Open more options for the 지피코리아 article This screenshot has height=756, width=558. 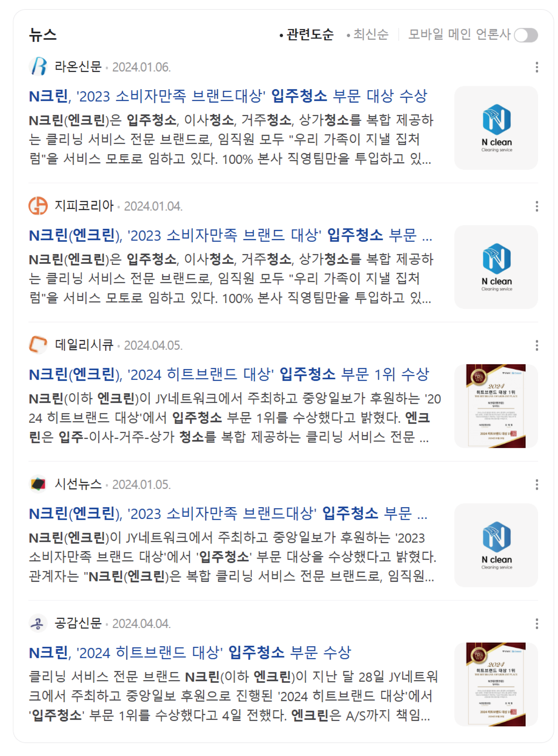click(x=537, y=206)
